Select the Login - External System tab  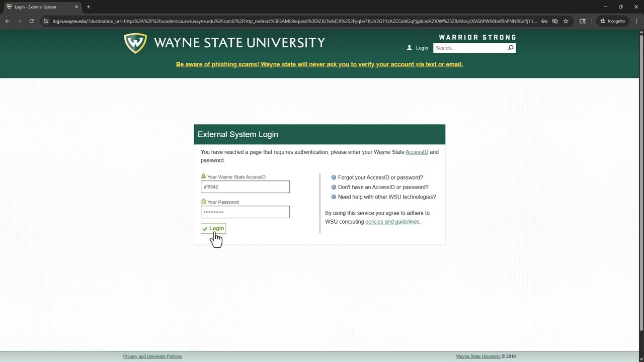point(42,7)
